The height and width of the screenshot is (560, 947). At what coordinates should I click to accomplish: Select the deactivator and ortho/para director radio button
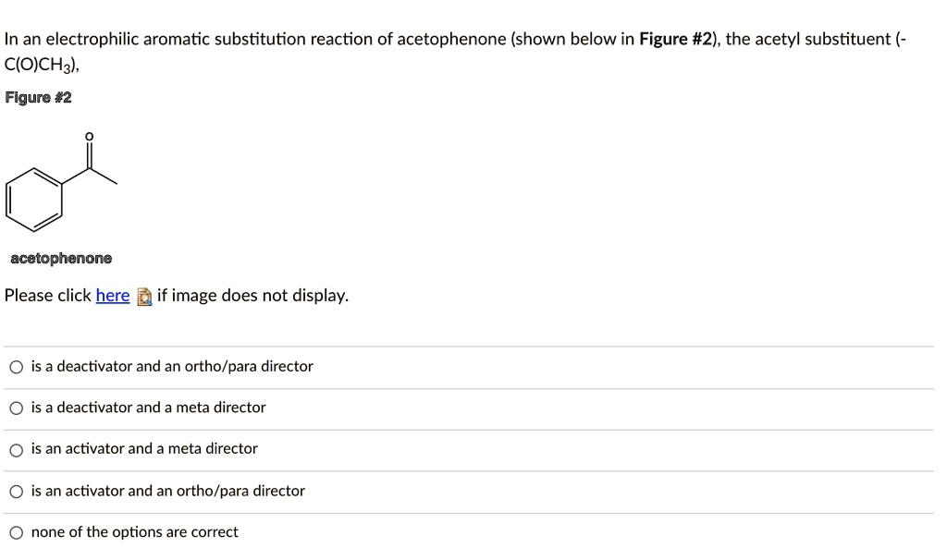click(17, 367)
